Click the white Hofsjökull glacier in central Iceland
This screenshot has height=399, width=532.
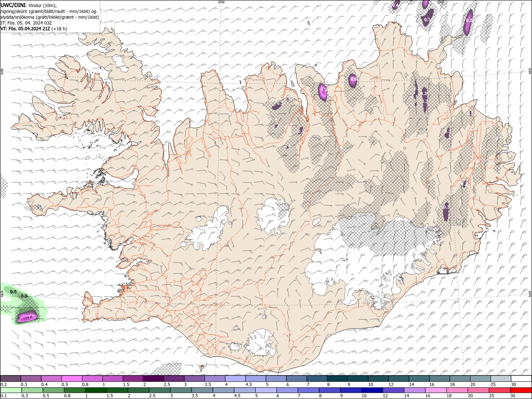coord(273,215)
